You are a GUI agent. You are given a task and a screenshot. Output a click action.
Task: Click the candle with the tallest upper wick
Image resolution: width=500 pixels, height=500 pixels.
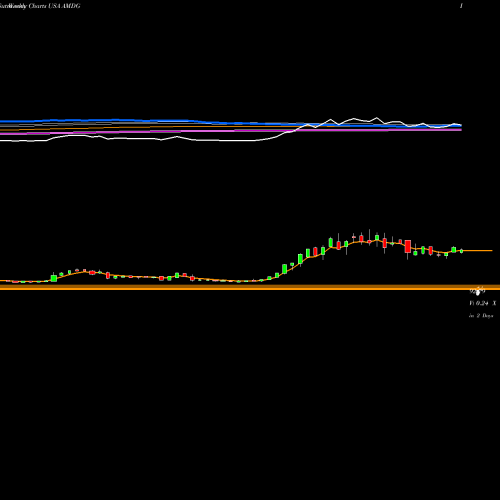coord(369,237)
